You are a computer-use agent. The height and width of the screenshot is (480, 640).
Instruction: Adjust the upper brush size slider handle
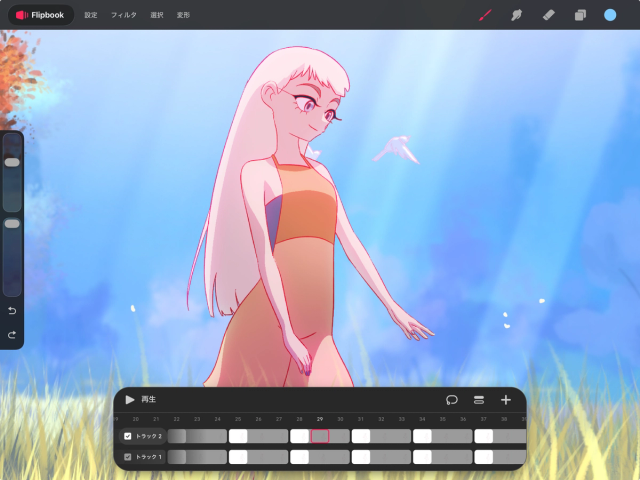point(12,162)
